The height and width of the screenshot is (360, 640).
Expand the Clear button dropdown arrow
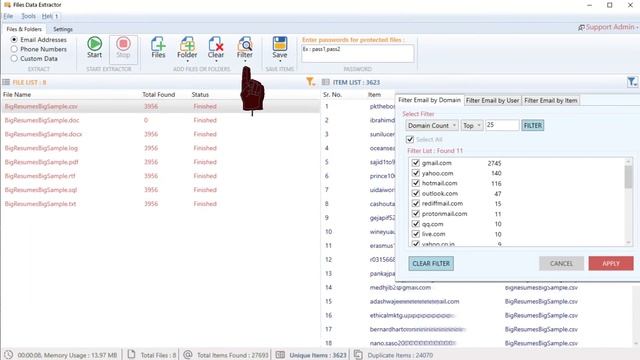pos(216,61)
